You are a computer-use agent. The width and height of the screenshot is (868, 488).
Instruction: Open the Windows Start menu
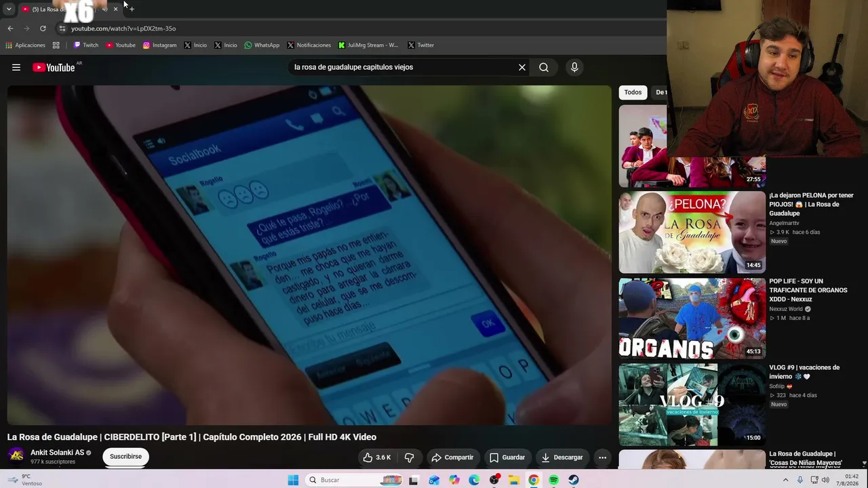(x=293, y=480)
